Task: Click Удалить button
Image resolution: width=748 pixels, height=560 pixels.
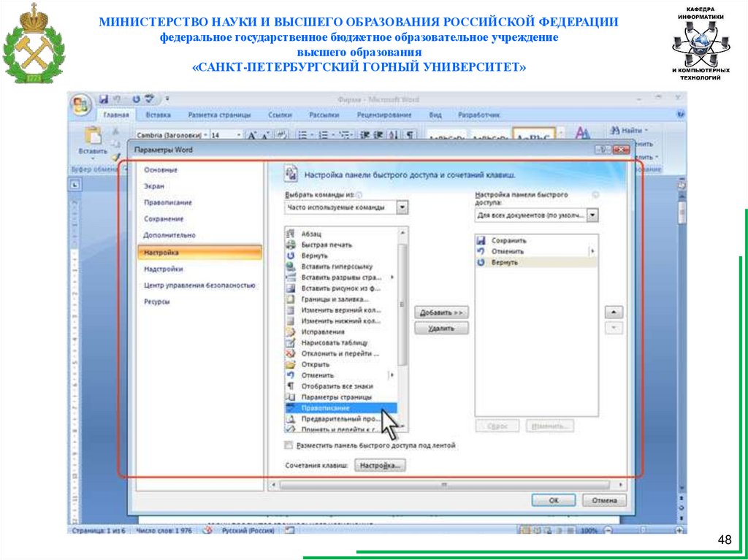Action: pos(441,328)
